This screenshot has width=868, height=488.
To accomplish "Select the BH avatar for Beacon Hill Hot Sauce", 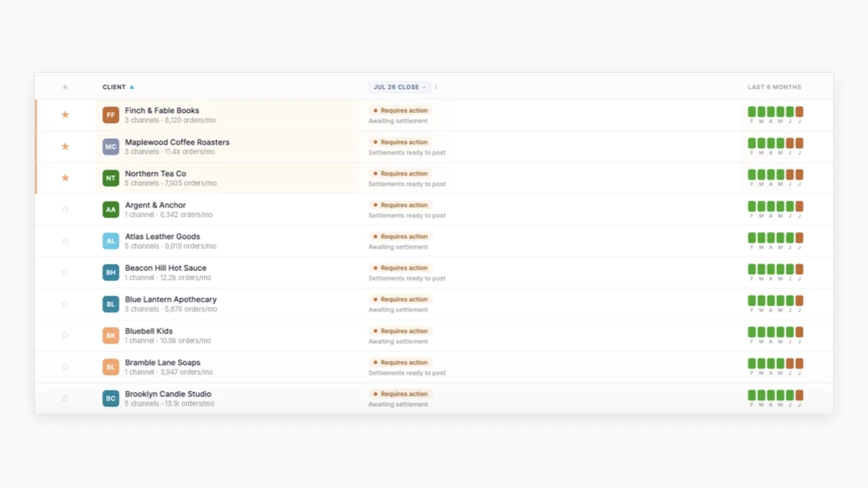I will 111,273.
